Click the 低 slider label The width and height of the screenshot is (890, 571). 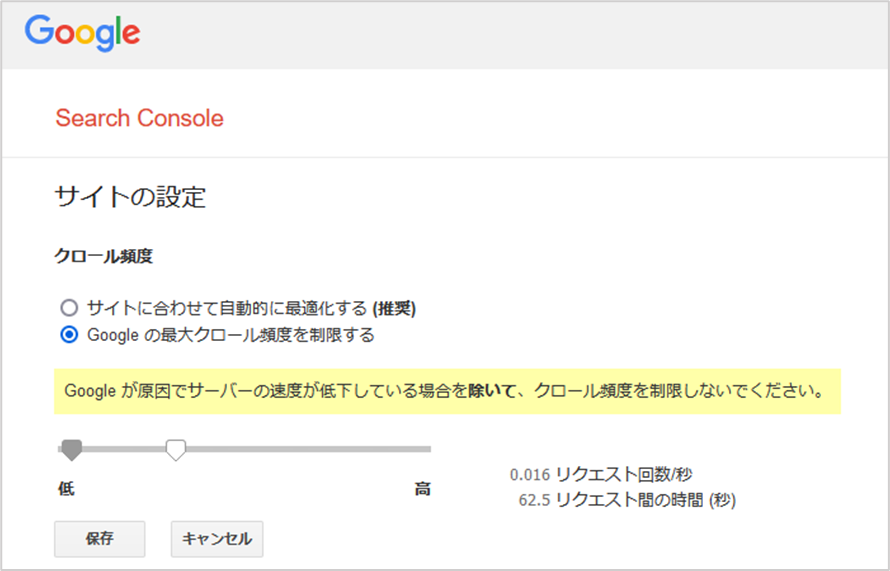click(66, 489)
